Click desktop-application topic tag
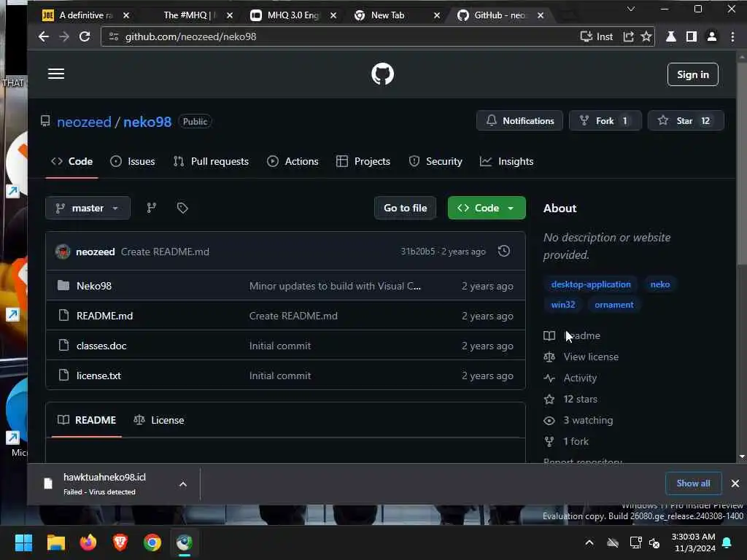Image resolution: width=747 pixels, height=560 pixels. pyautogui.click(x=591, y=284)
